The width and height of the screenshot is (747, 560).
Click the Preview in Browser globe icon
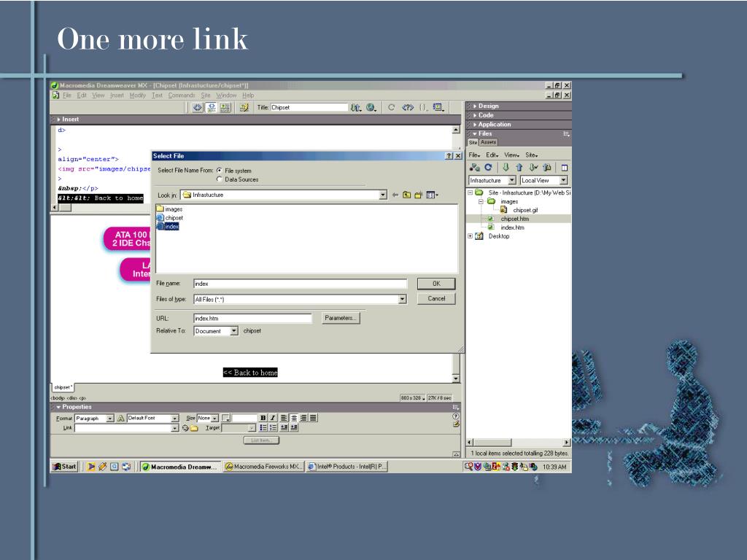tap(371, 108)
